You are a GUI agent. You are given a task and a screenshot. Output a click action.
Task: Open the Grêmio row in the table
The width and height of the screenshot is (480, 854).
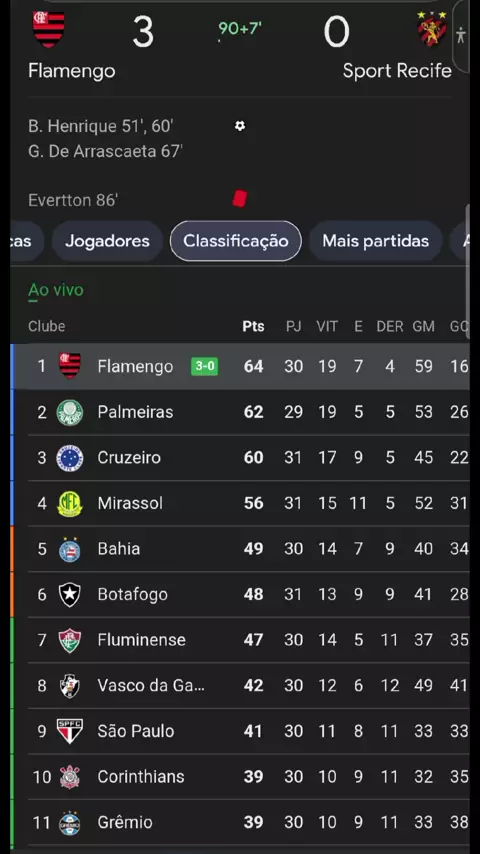[240, 822]
